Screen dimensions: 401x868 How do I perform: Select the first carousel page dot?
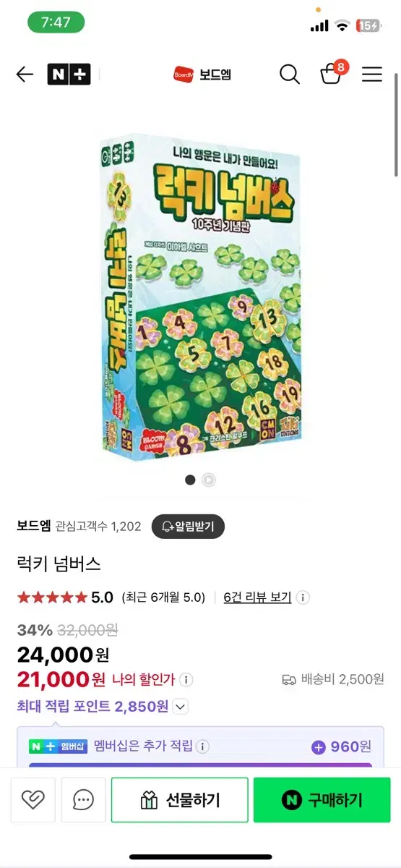click(x=190, y=480)
